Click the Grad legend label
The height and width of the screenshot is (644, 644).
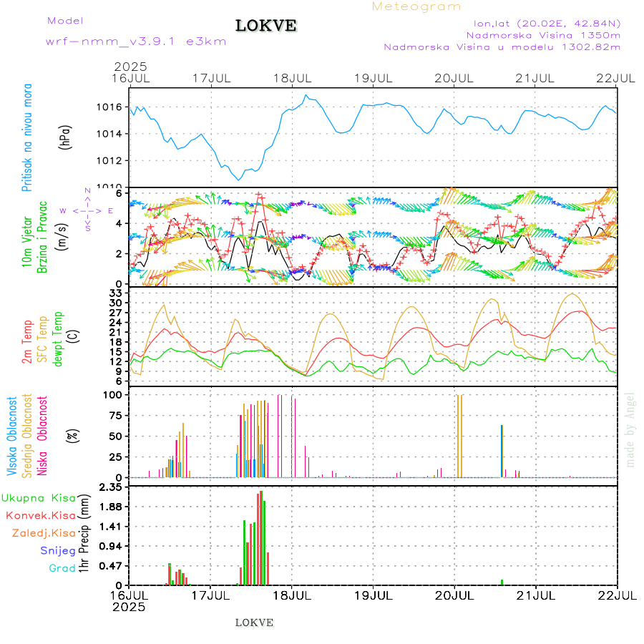point(62,568)
